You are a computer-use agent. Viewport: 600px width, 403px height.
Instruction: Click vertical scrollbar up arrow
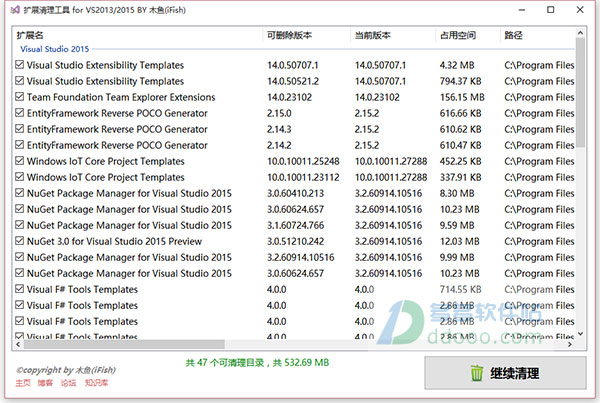(x=580, y=33)
